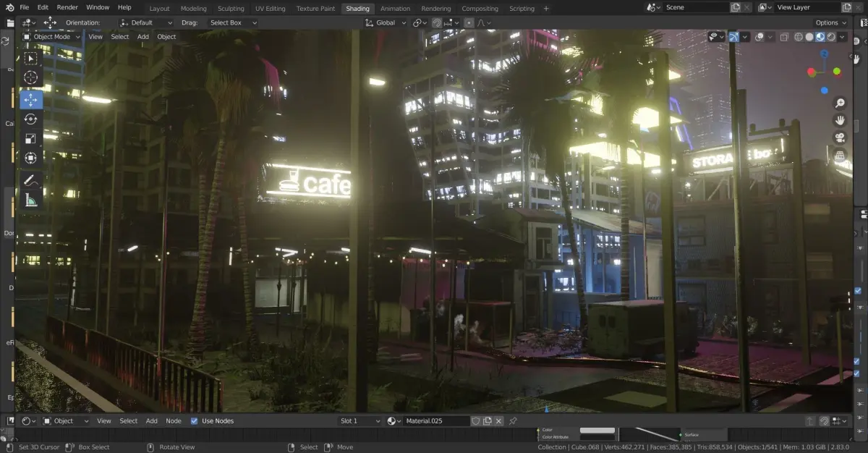The width and height of the screenshot is (868, 453).
Task: Switch to rendered viewport shading
Action: (x=831, y=37)
